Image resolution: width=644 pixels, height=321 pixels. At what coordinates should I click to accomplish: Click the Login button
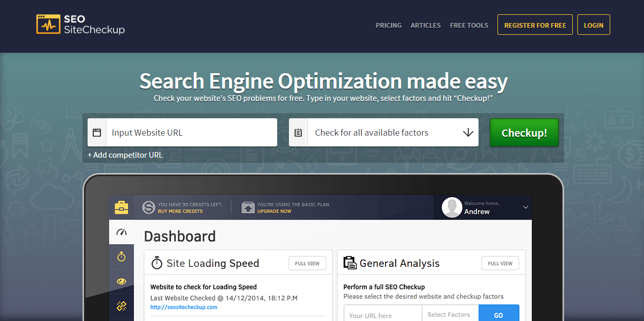point(594,25)
